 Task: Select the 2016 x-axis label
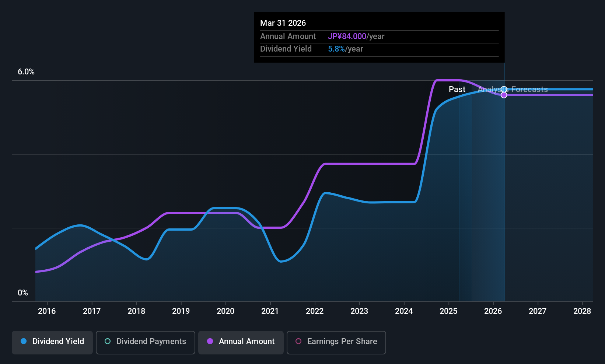47,311
